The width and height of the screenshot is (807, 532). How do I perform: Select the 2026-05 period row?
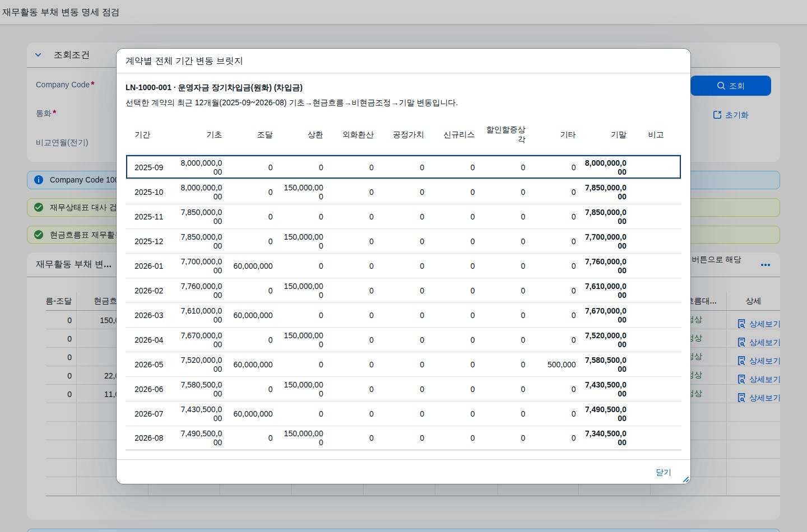(x=403, y=365)
